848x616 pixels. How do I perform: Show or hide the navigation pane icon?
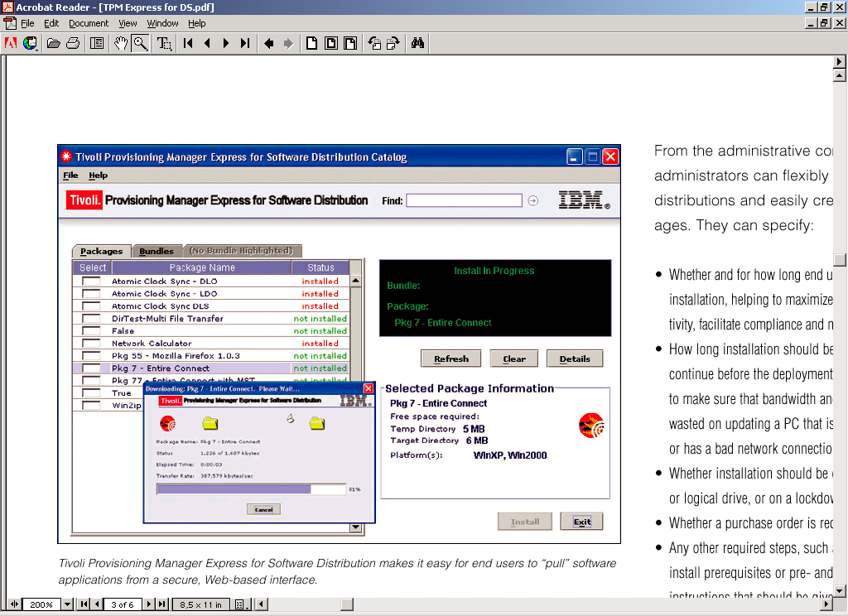click(97, 43)
